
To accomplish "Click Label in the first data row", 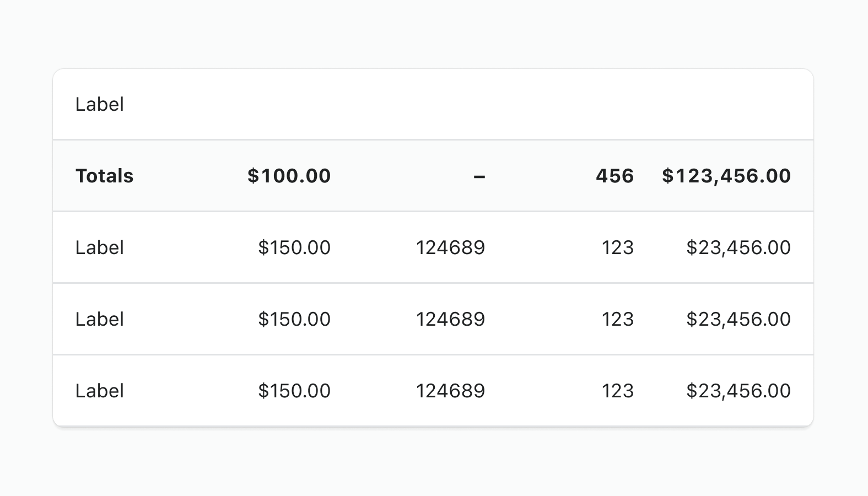I will pos(100,247).
